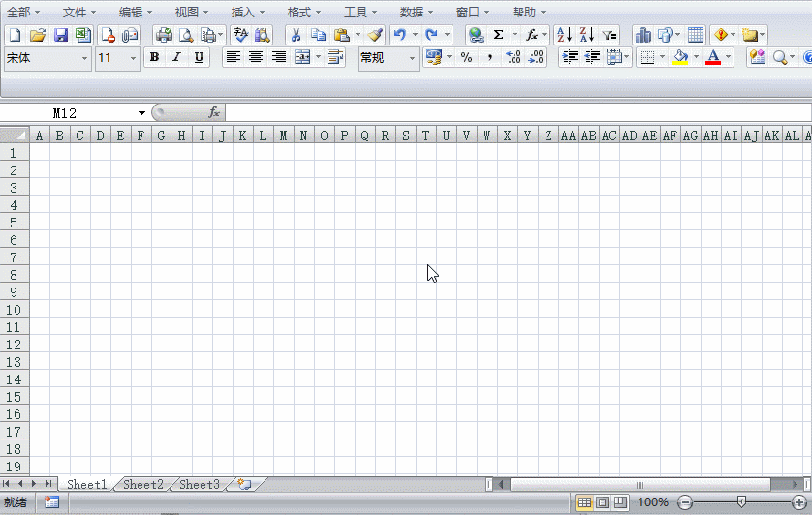Open Print Preview with the magnifier page icon
This screenshot has height=515, width=812.
tap(186, 35)
